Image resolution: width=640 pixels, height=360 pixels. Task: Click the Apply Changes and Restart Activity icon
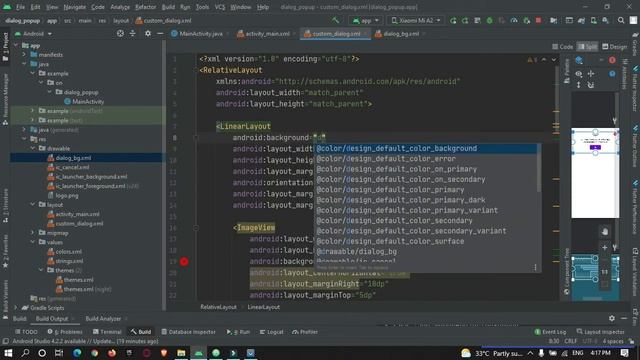(465, 20)
